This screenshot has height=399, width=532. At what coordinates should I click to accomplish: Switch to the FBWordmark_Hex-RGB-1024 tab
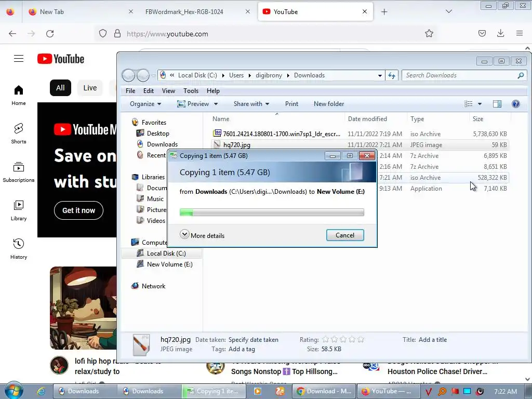tap(197, 12)
